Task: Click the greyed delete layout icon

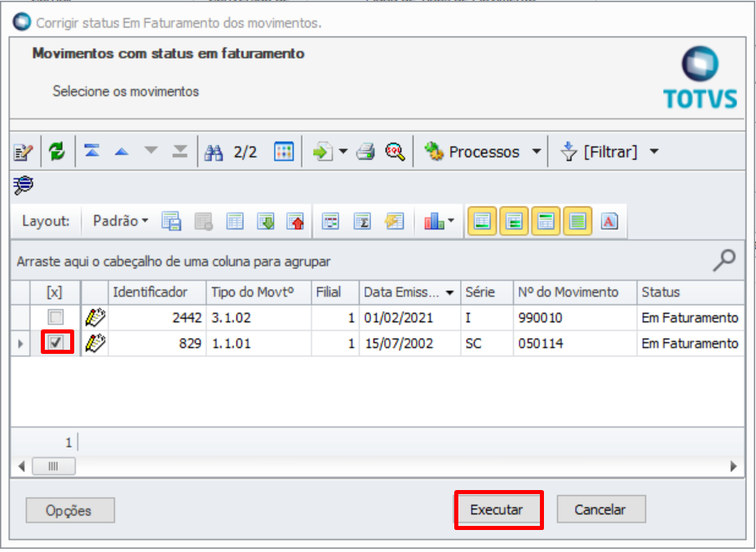Action: [203, 222]
